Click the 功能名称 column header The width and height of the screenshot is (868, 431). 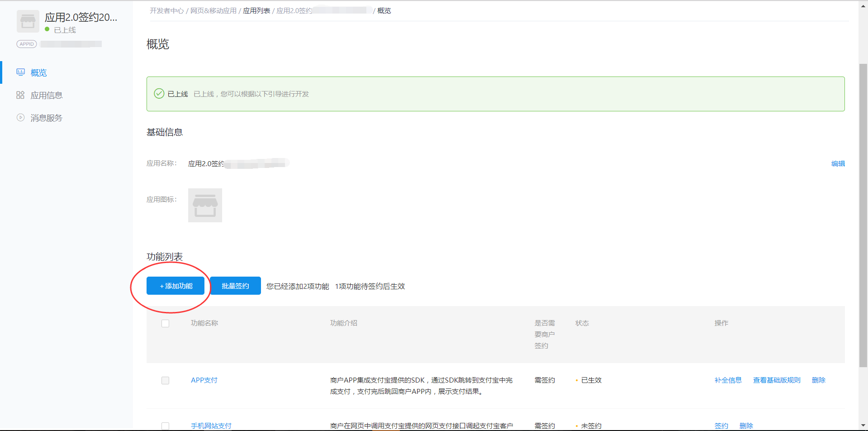pyautogui.click(x=204, y=323)
